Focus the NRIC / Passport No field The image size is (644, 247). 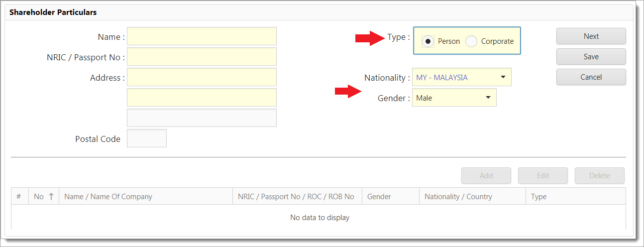click(202, 57)
